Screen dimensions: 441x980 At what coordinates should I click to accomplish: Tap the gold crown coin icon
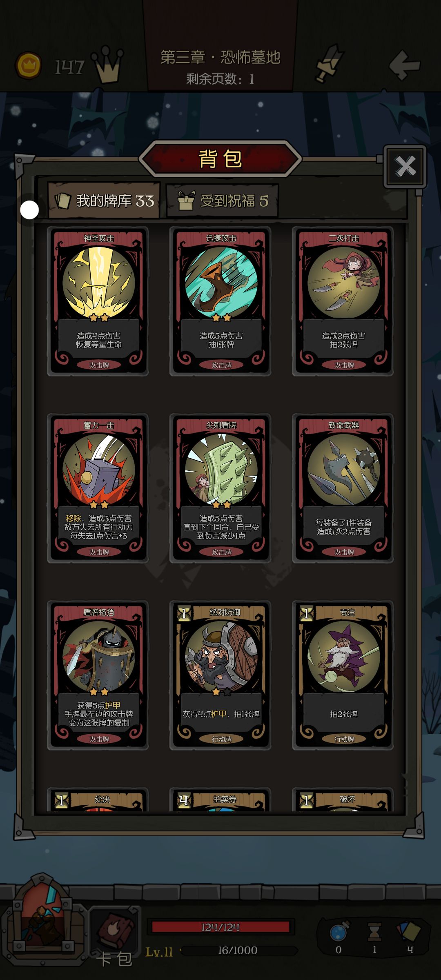tap(29, 65)
